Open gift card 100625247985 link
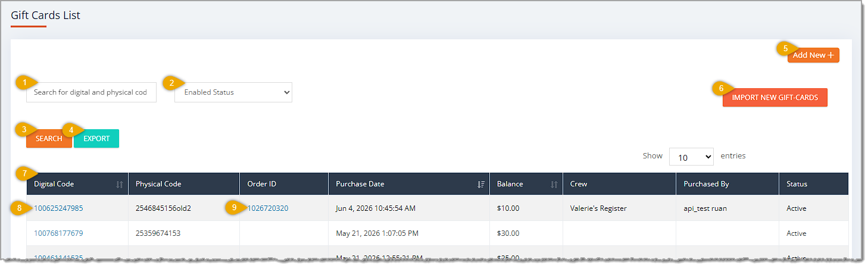Image resolution: width=868 pixels, height=268 pixels. 58,208
